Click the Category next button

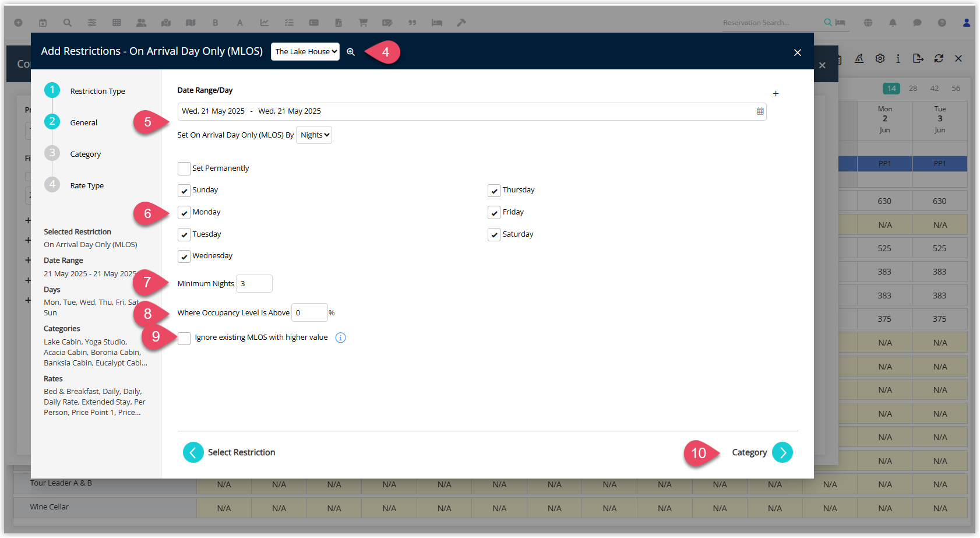coord(762,452)
